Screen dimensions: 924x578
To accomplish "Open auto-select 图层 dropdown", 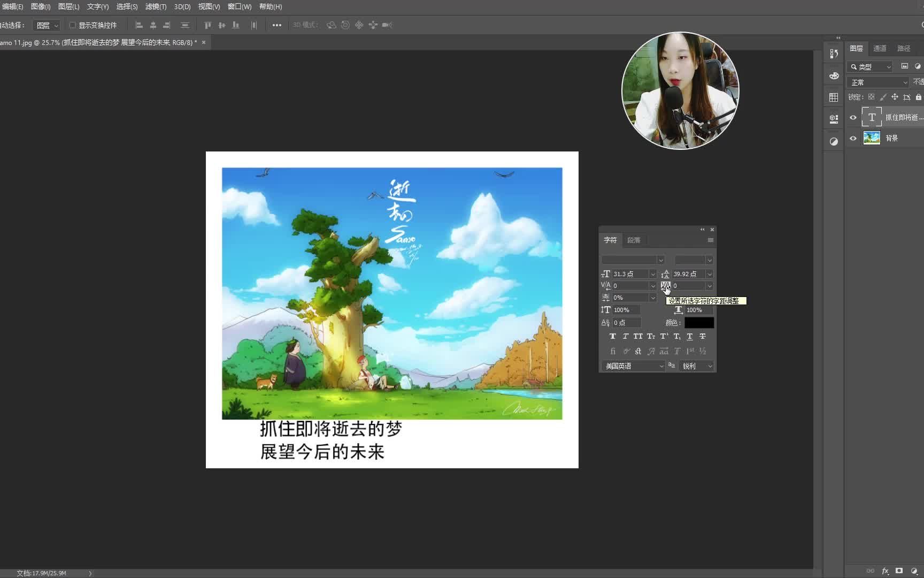I will pos(47,25).
